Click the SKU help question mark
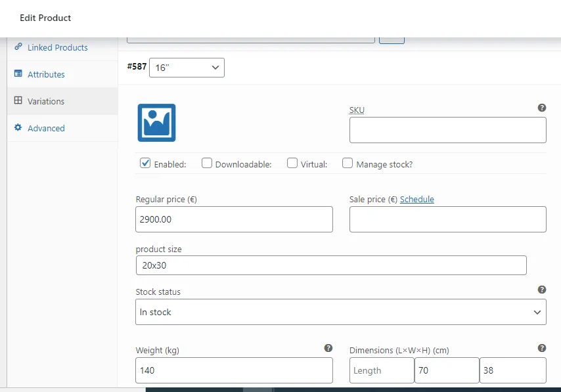 542,108
